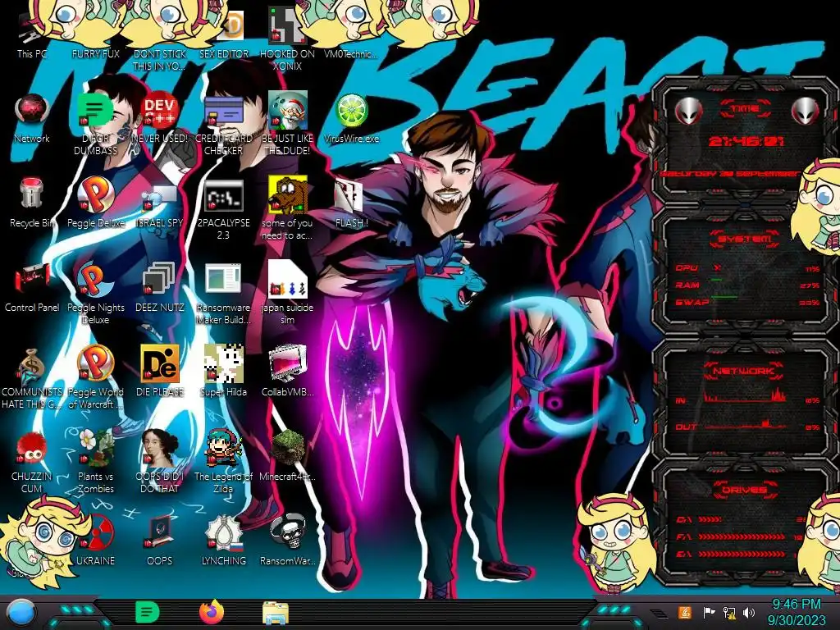
Task: Open File Explorer from the taskbar
Action: click(276, 614)
